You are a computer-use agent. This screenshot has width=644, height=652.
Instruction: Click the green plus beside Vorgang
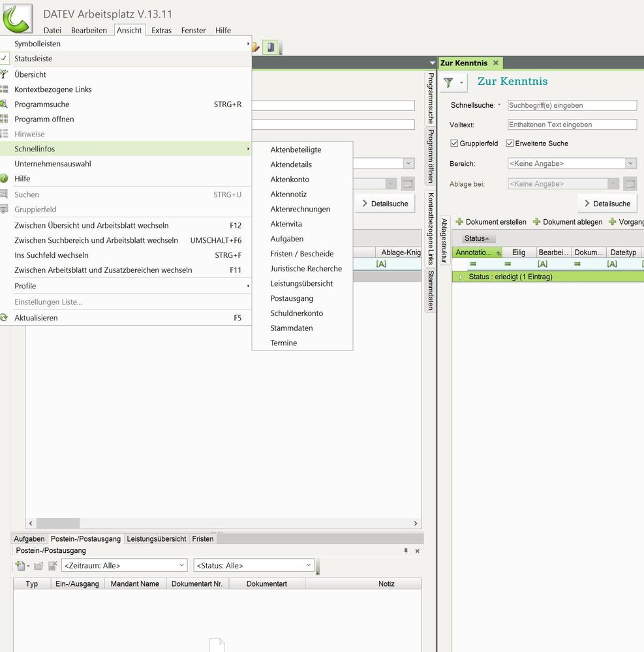coord(613,222)
